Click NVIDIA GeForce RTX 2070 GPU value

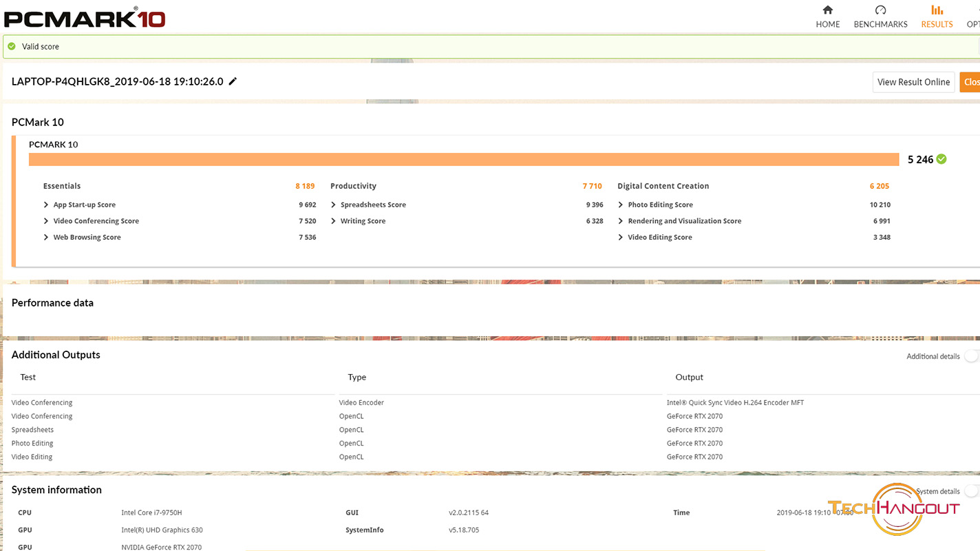162,547
